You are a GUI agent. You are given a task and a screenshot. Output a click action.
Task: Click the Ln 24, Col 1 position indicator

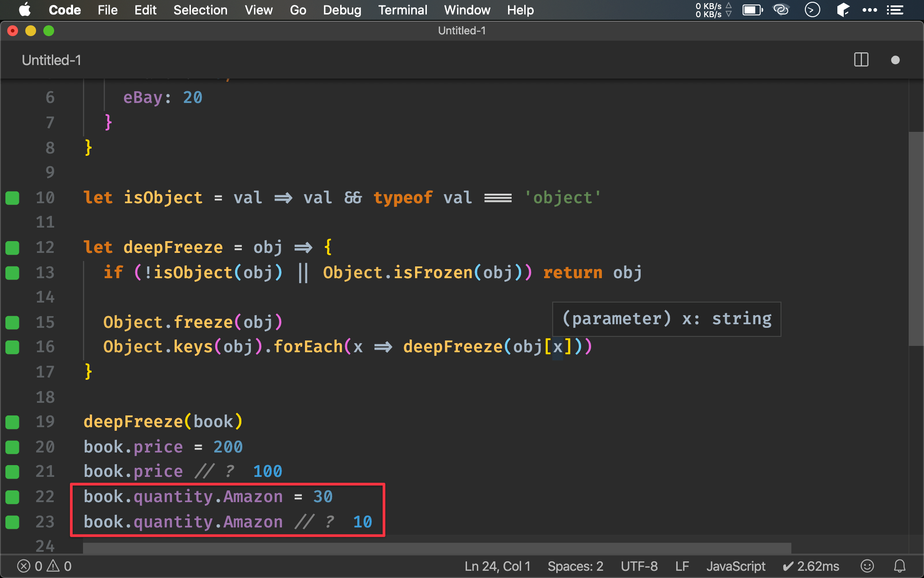[498, 566]
